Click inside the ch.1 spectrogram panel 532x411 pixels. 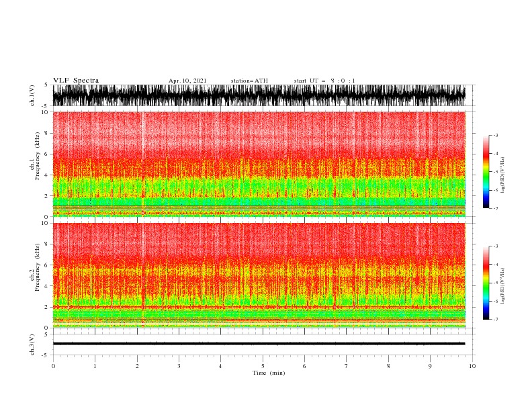(259, 164)
